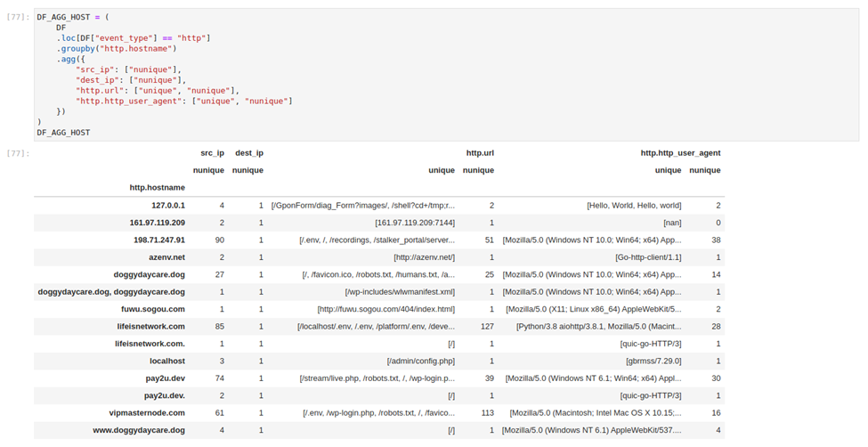The image size is (868, 447).
Task: Click the Go-http-client/1.1 user agent cell
Action: [x=648, y=257]
